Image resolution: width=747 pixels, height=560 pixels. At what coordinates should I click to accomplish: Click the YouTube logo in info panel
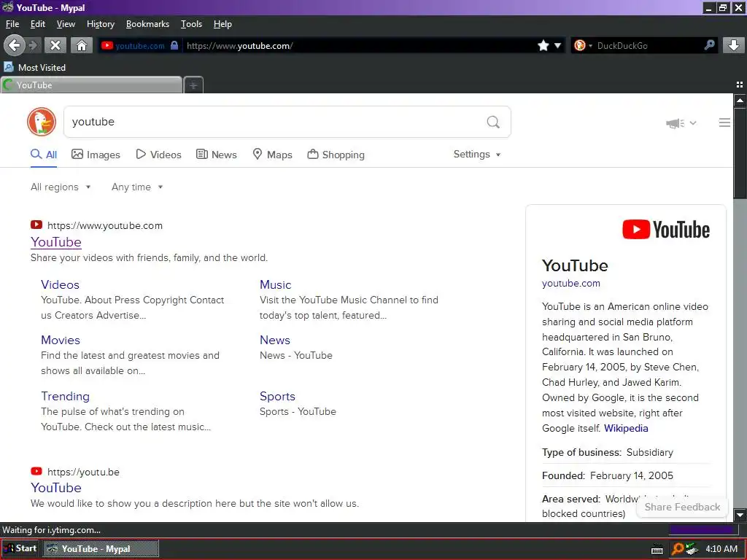coord(666,230)
